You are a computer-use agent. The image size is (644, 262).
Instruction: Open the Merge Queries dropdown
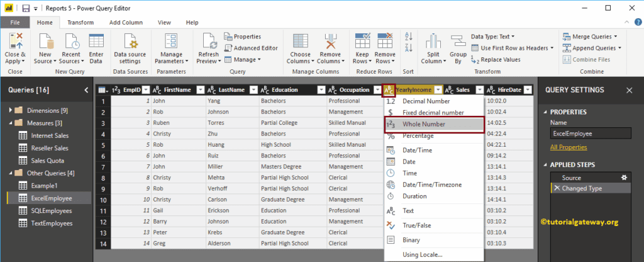590,37
